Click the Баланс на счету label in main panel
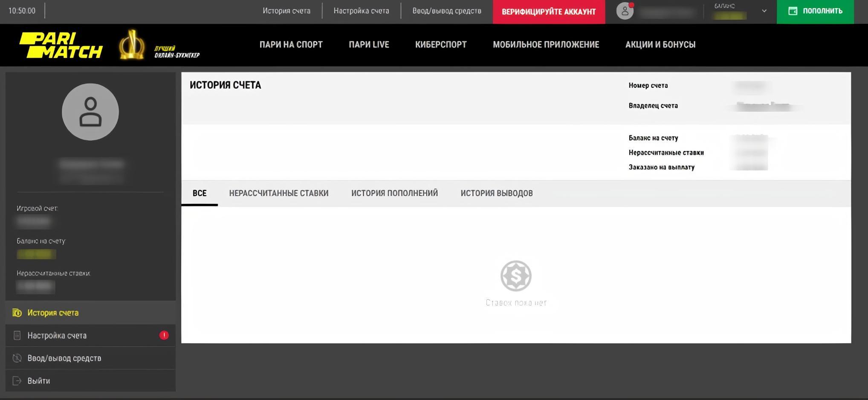Screen dimensions: 868x400 pos(653,138)
